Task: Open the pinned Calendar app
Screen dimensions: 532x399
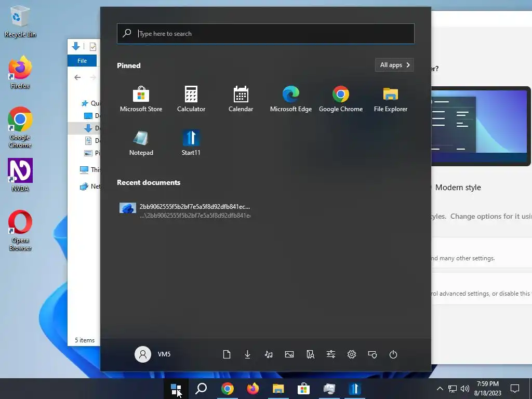Action: [x=241, y=99]
